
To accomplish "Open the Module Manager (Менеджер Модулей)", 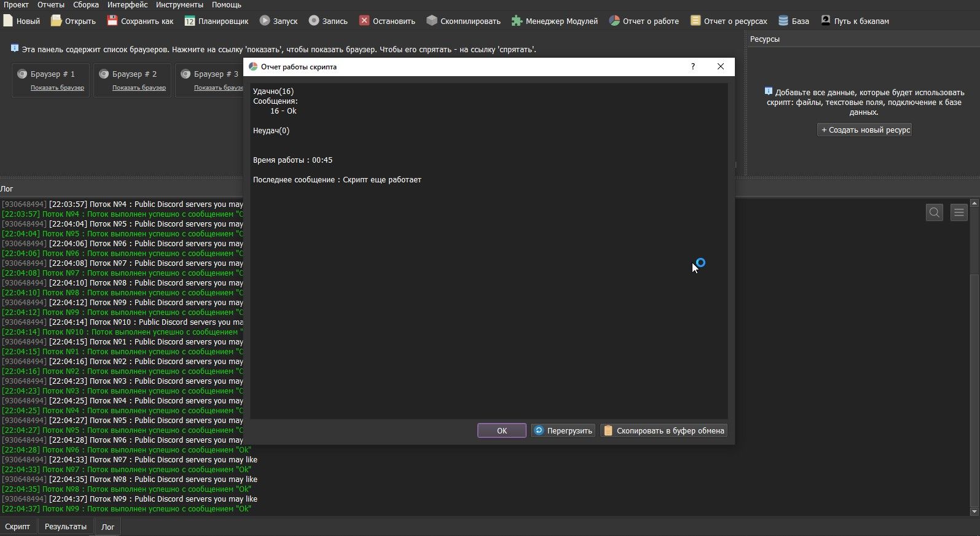I will [554, 21].
